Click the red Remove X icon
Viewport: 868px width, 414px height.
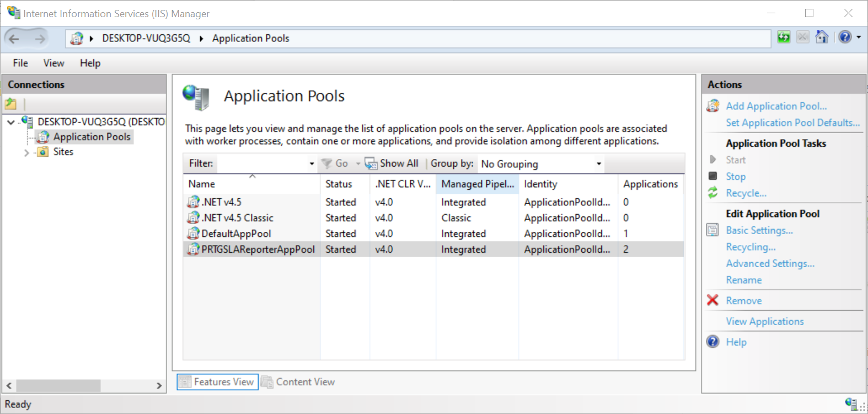tap(712, 300)
